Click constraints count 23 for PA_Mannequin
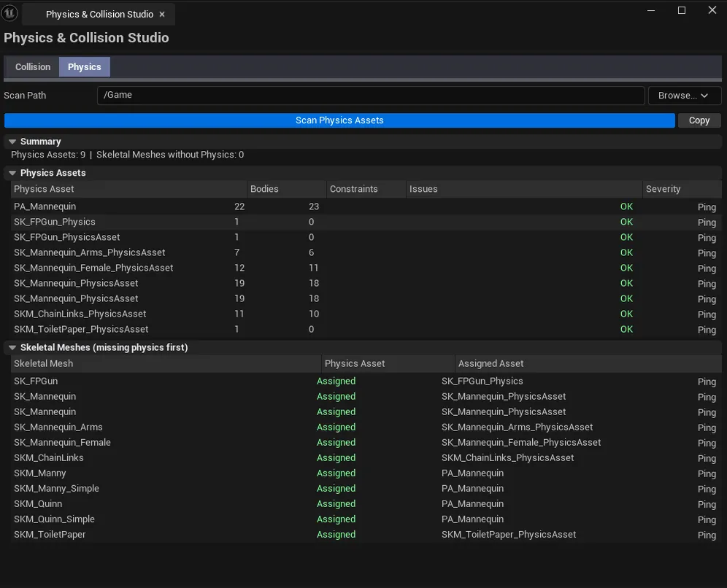Image resolution: width=727 pixels, height=588 pixels. pyautogui.click(x=314, y=206)
